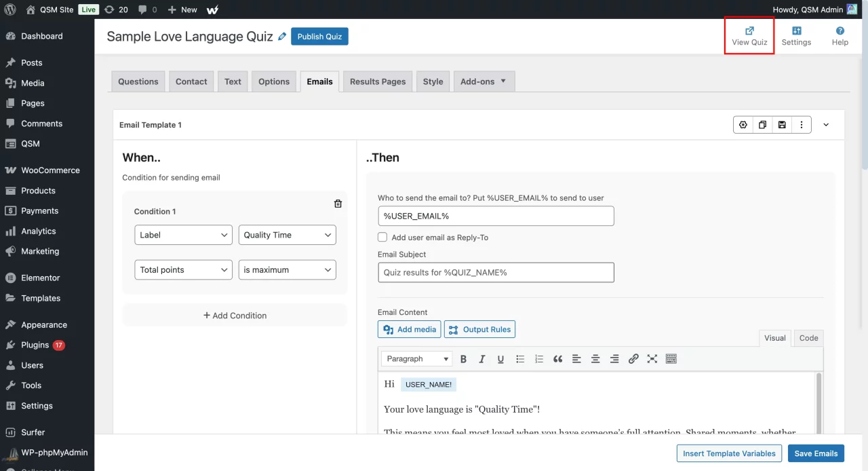This screenshot has height=471, width=868.
Task: Insert a bulleted list in the email content
Action: [520, 358]
